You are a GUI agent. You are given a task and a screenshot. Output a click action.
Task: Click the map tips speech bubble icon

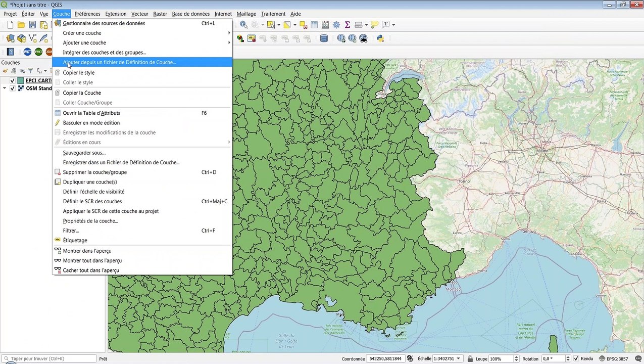click(374, 25)
